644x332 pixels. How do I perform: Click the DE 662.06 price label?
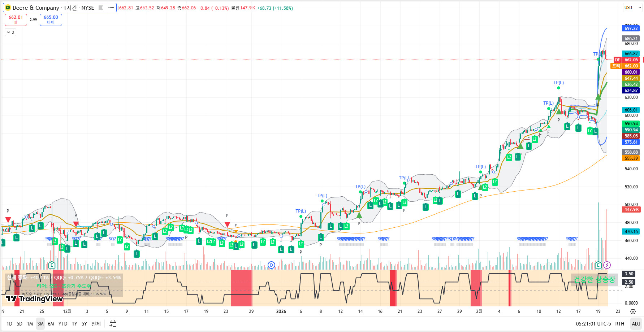click(x=626, y=60)
